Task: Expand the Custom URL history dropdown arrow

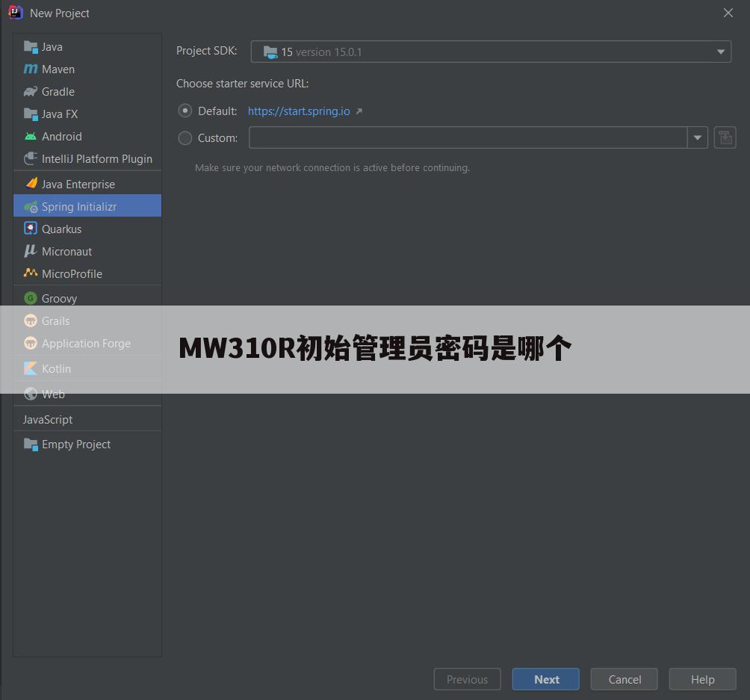Action: [698, 137]
